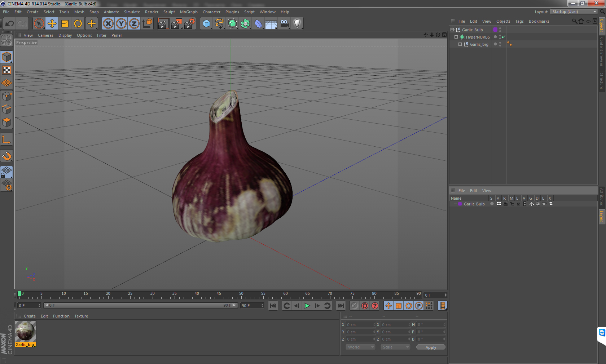This screenshot has height=364, width=606.
Task: Open the viewport Display menu
Action: [x=65, y=35]
